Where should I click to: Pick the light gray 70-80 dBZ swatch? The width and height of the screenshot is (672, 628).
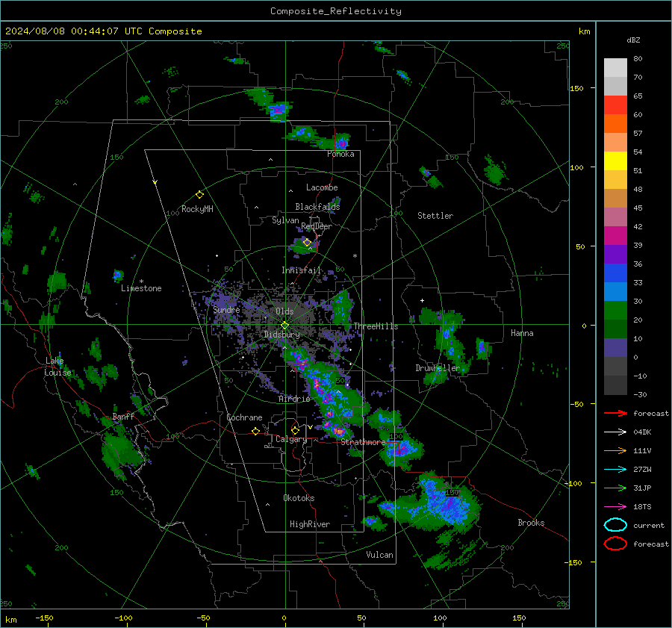click(615, 67)
